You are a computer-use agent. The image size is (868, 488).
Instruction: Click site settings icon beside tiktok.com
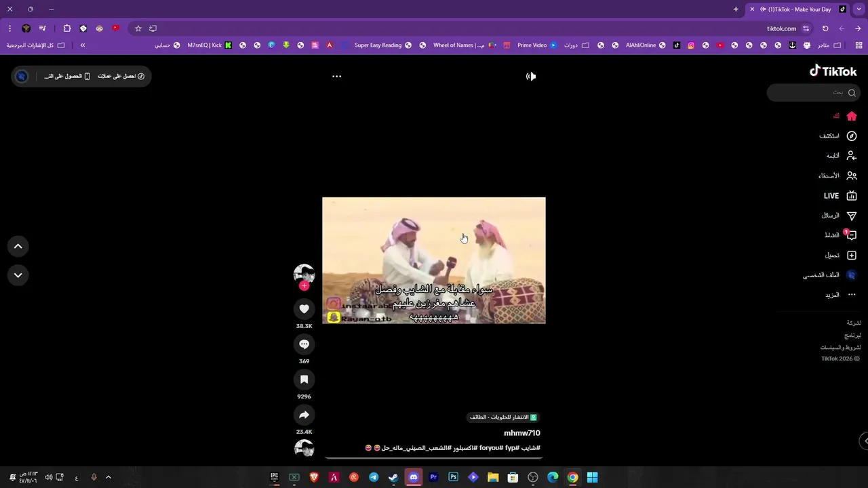(806, 28)
